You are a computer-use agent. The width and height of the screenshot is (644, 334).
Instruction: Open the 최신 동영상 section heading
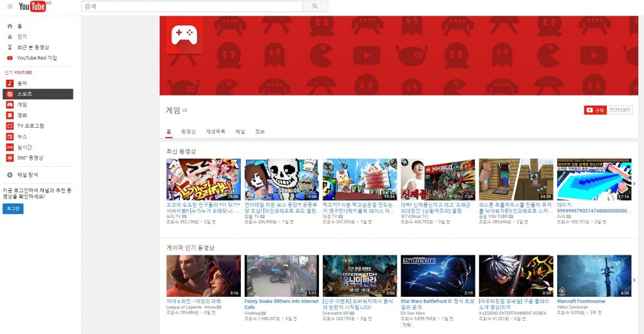pyautogui.click(x=181, y=151)
